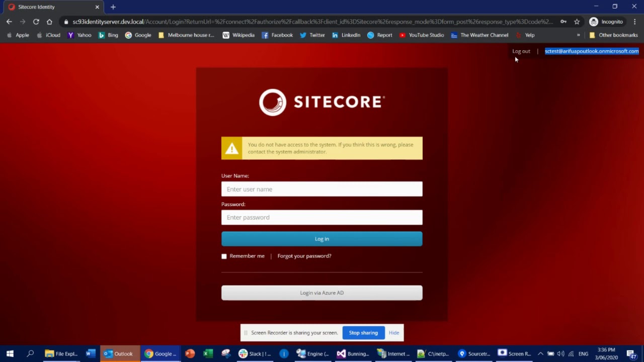The image size is (644, 362).
Task: Open Word from the taskbar
Action: point(91,354)
